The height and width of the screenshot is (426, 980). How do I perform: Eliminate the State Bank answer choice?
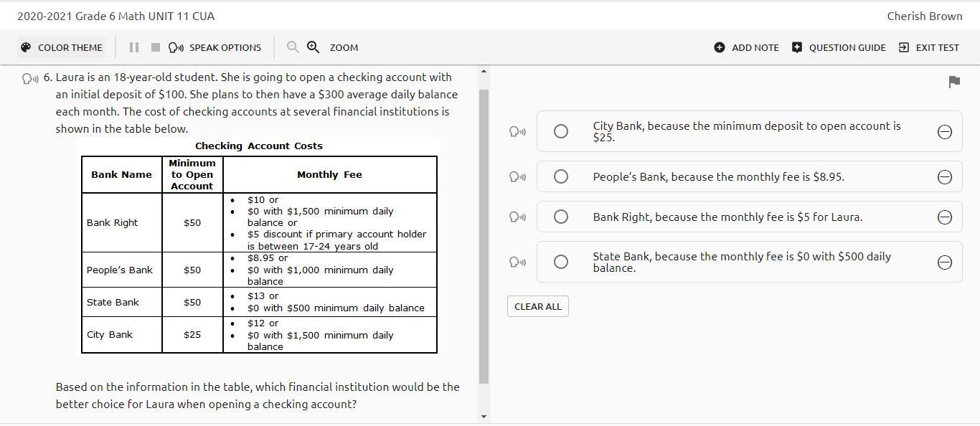(x=945, y=262)
